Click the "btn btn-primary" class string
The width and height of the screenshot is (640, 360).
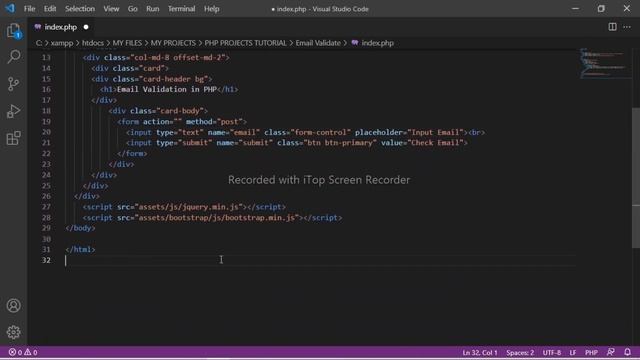tap(340, 143)
